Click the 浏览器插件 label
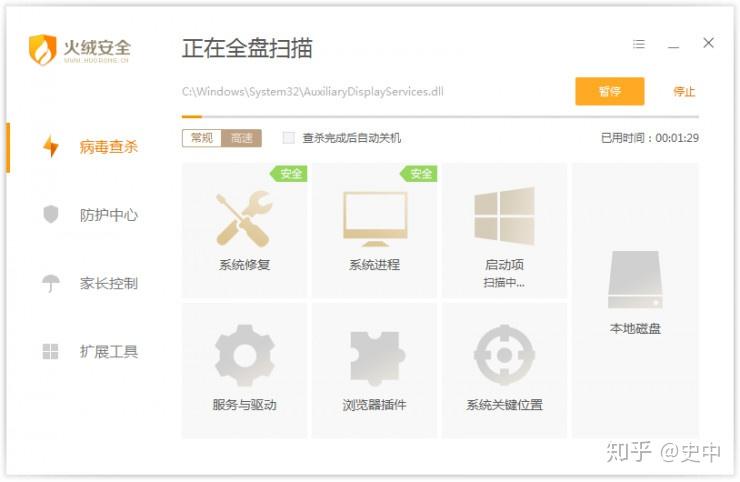This screenshot has width=740, height=482. click(x=375, y=405)
